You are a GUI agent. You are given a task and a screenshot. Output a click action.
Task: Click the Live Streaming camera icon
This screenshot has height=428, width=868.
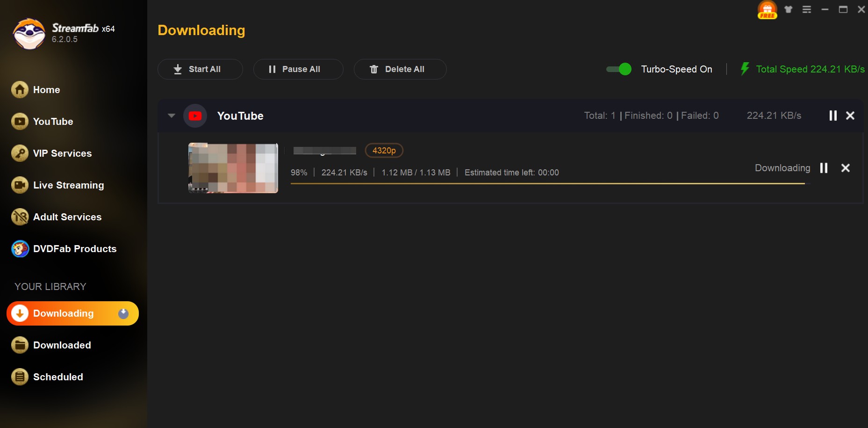click(x=20, y=185)
